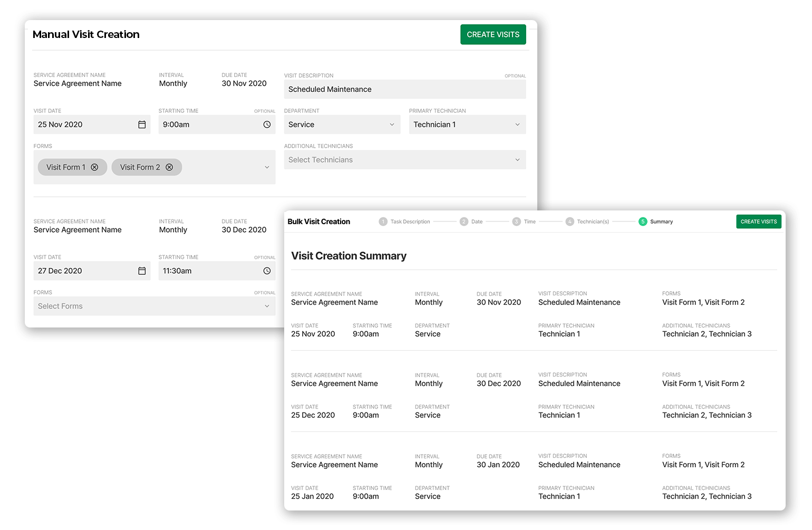Select step 2 circle icon Date

click(464, 221)
